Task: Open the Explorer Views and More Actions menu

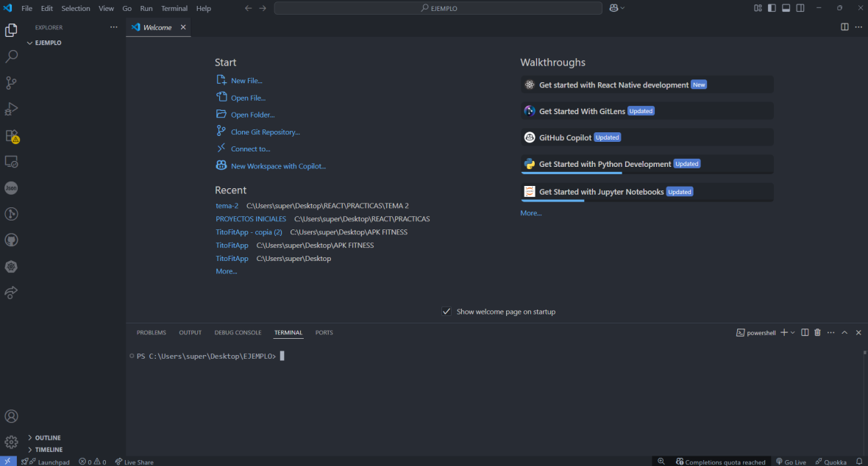Action: (x=113, y=27)
